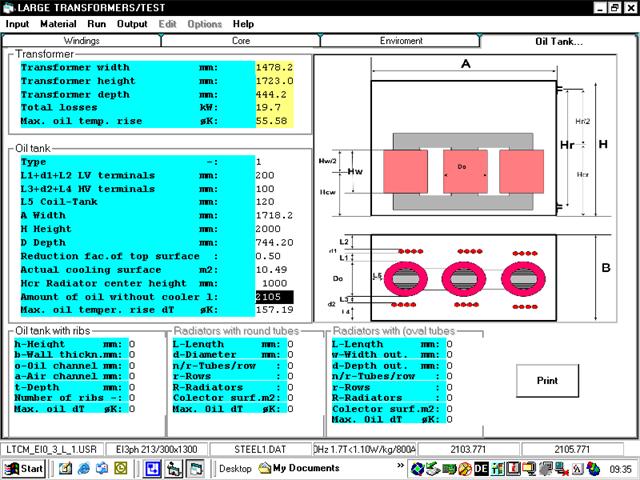Switch to the Enviroment tab

pyautogui.click(x=401, y=41)
